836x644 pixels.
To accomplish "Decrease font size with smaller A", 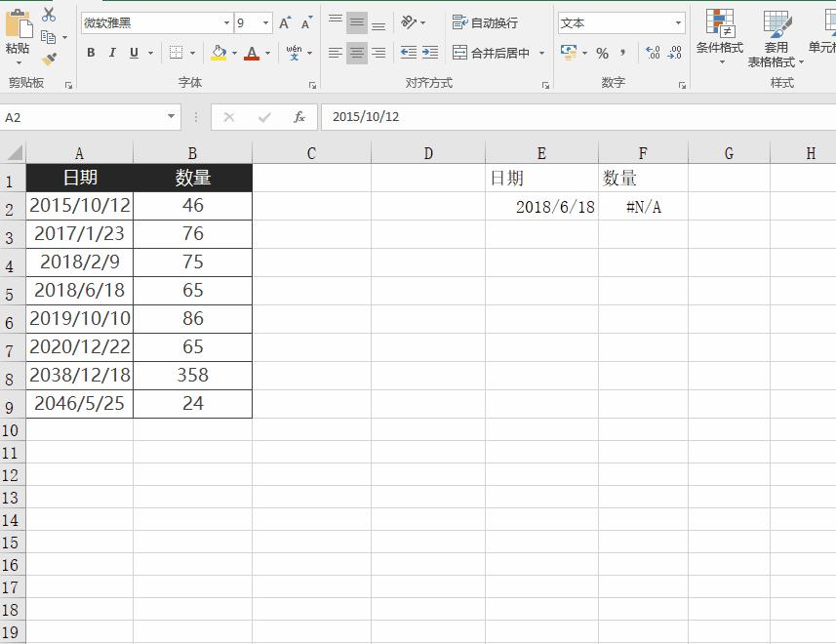I will pos(306,22).
